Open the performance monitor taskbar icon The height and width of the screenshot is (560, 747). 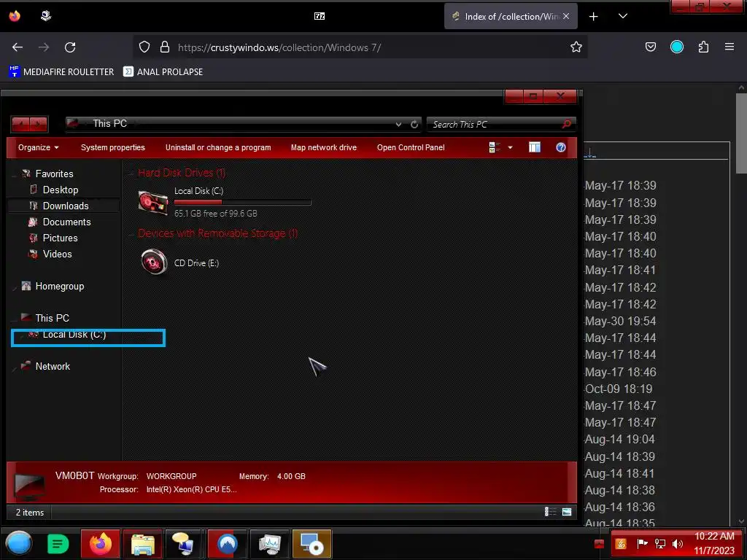(270, 543)
